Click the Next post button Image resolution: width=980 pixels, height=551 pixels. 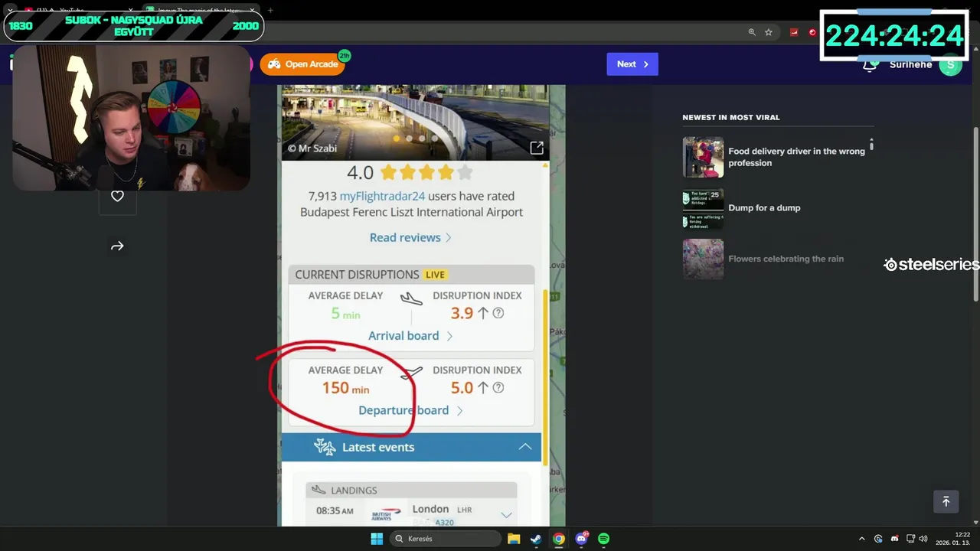point(632,64)
